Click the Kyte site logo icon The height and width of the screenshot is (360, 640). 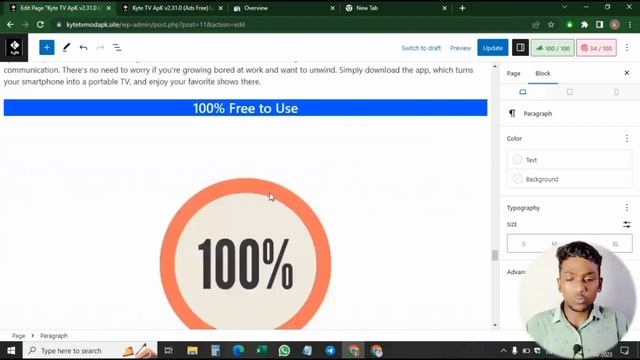coord(14,48)
